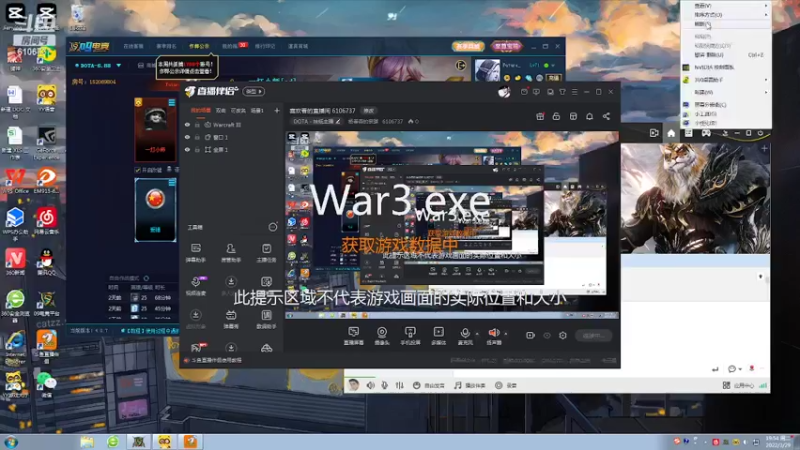800x450 pixels.
Task: Open NVIDIA 控制面板 from context menu
Action: (x=727, y=67)
